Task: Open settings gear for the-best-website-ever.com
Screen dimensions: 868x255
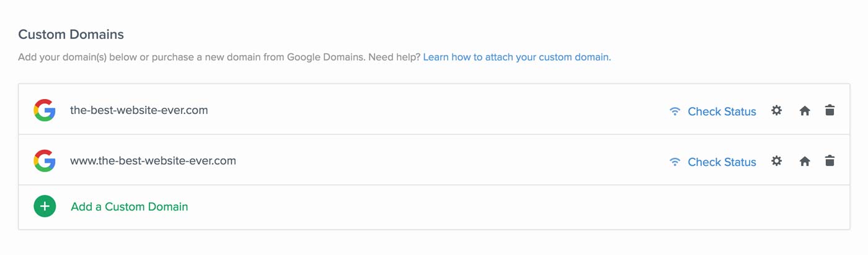Action: click(x=776, y=111)
